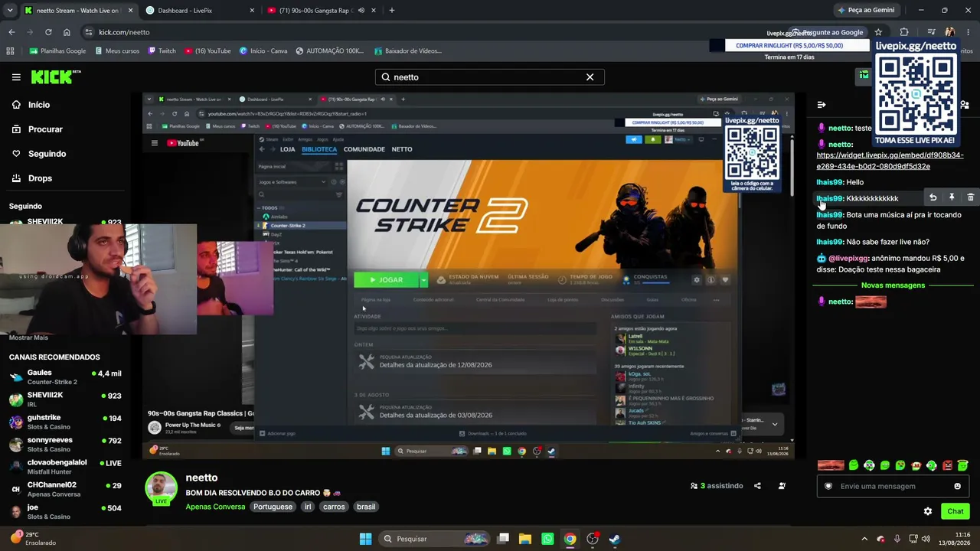
Task: Open the sonnyreeves recommended channel
Action: click(x=65, y=445)
